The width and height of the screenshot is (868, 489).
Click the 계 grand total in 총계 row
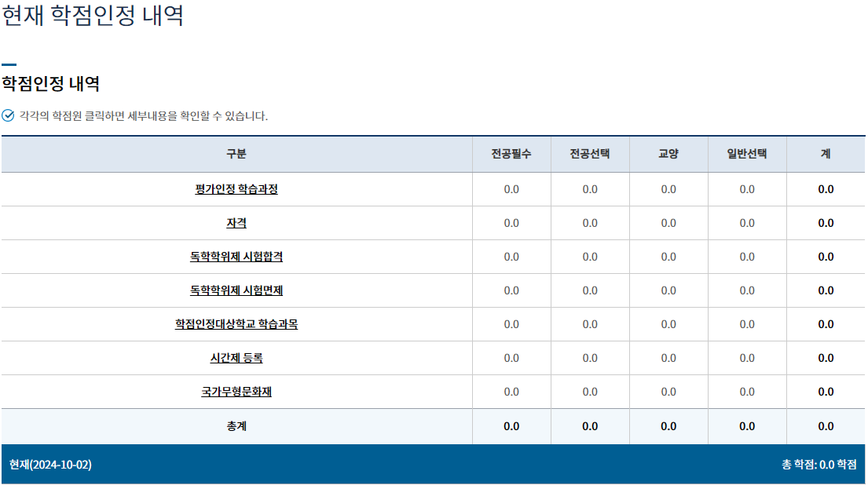click(x=826, y=426)
